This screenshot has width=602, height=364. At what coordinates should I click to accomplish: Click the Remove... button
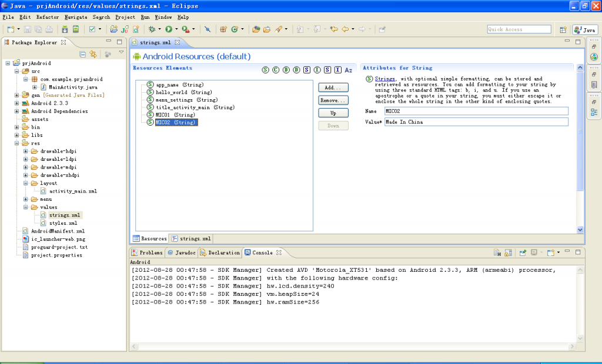[x=333, y=100]
